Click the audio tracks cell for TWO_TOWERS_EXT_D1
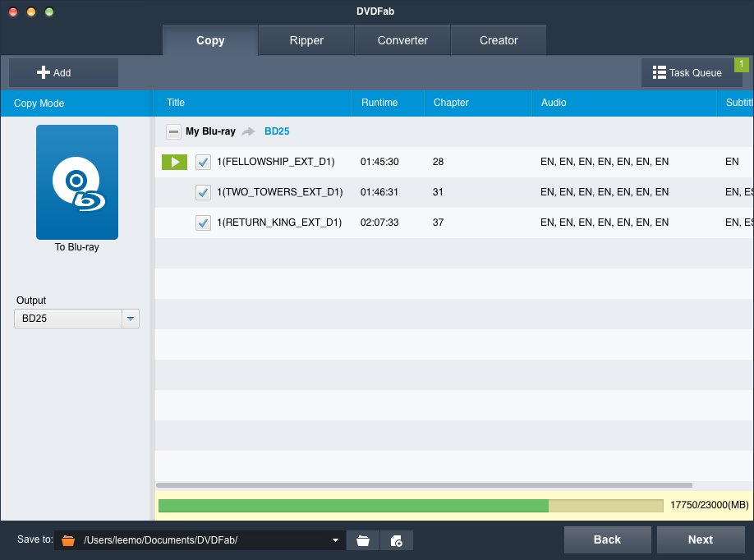 coord(605,192)
